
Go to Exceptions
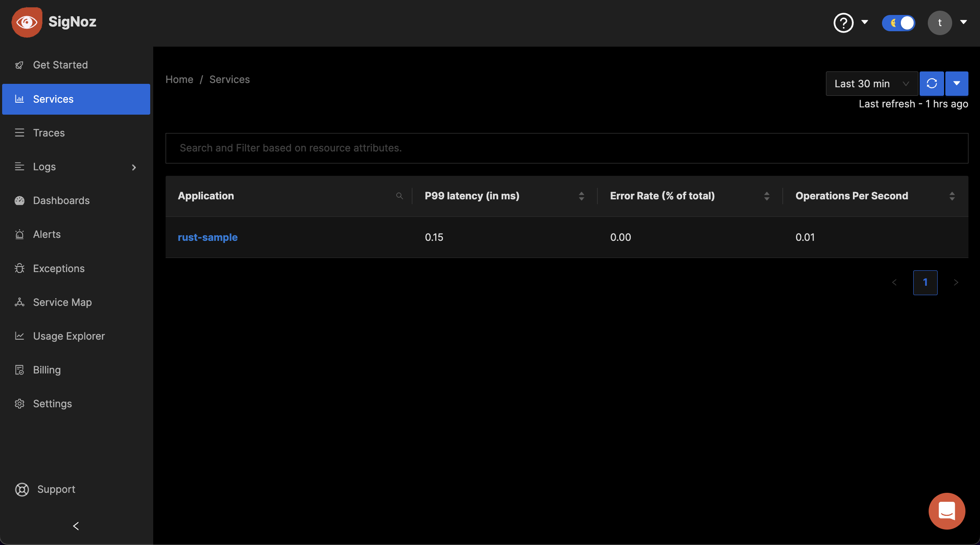[x=76, y=269]
